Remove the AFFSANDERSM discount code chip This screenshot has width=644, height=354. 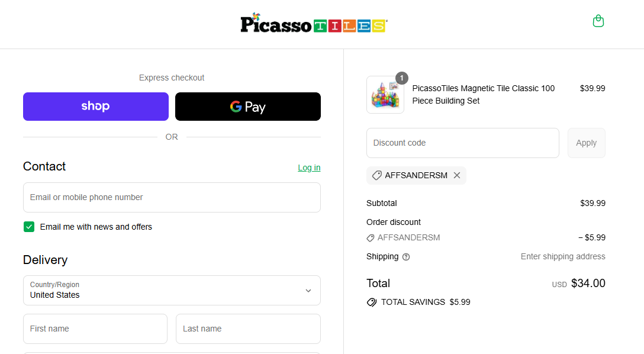(x=457, y=175)
